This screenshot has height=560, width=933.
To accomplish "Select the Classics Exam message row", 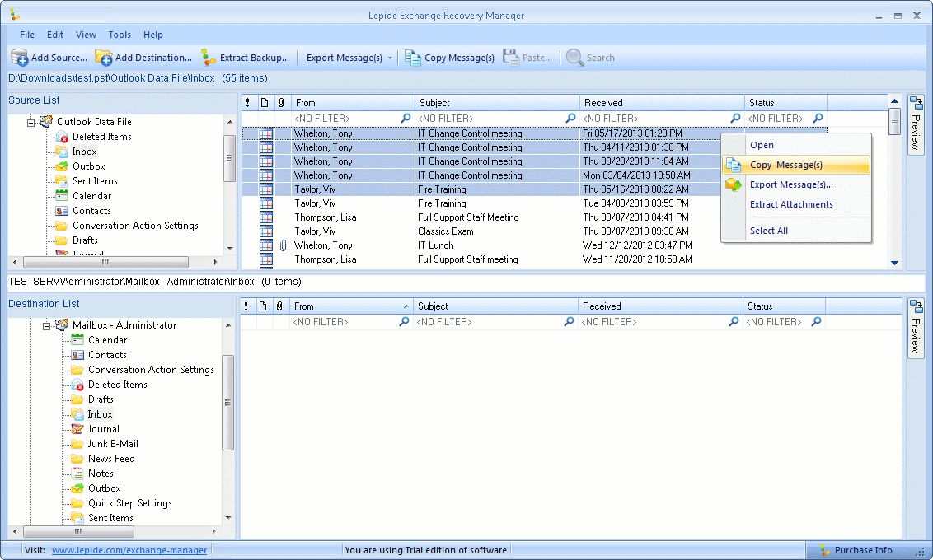I will coord(534,231).
